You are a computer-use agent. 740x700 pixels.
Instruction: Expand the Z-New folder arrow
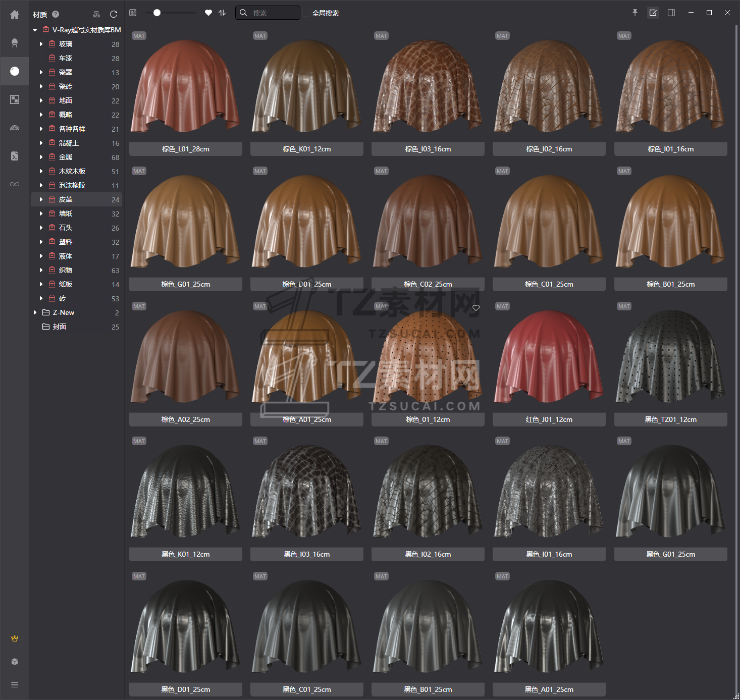(35, 313)
